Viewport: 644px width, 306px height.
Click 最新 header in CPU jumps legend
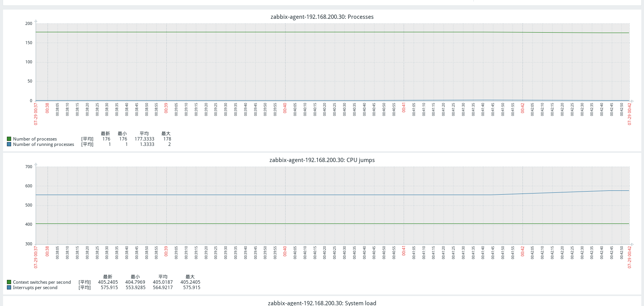coord(108,277)
